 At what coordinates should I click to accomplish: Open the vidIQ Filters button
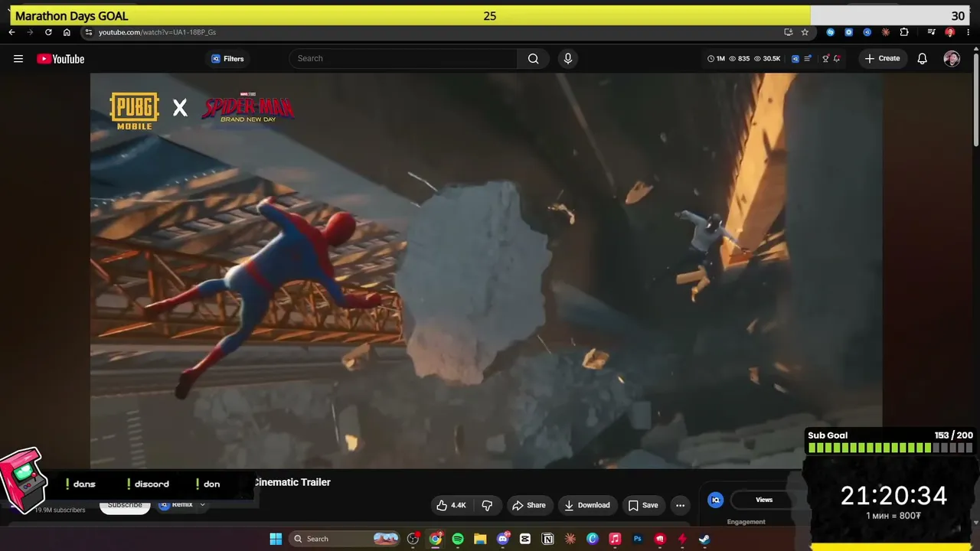click(x=227, y=59)
